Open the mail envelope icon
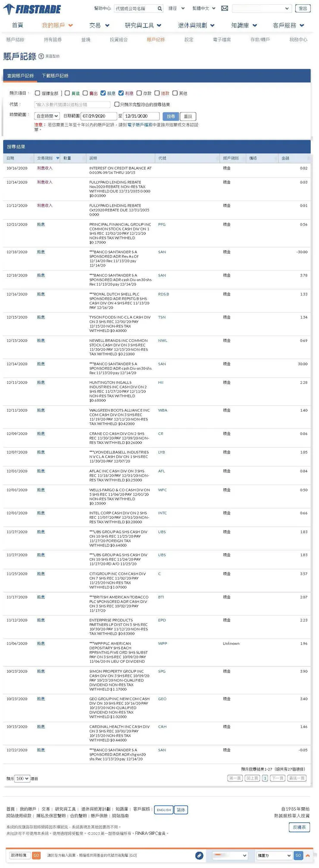The height and width of the screenshot is (868, 319). coord(225,8)
